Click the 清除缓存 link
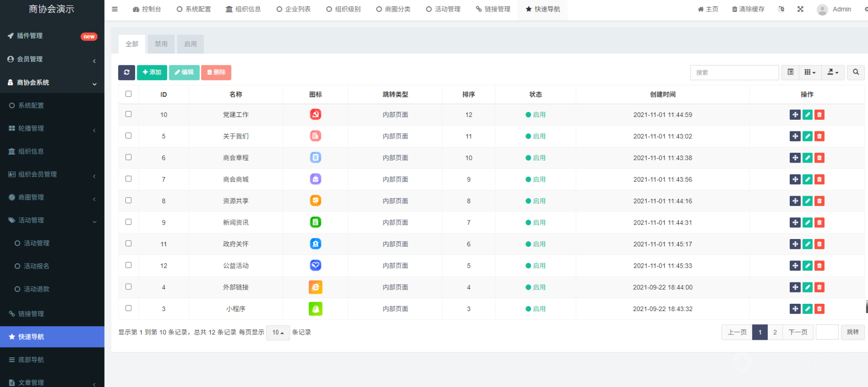This screenshot has height=387, width=868. [x=748, y=9]
